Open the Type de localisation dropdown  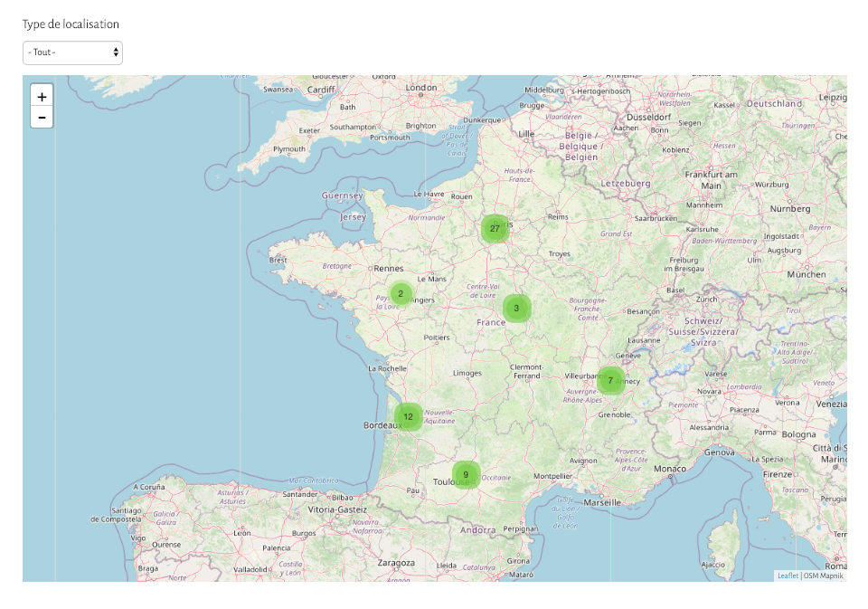click(x=72, y=52)
